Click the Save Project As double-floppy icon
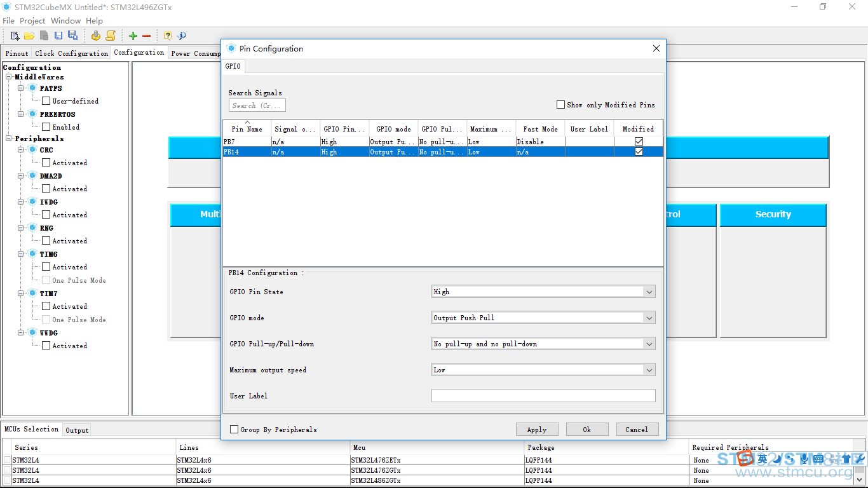868x488 pixels. click(x=72, y=36)
